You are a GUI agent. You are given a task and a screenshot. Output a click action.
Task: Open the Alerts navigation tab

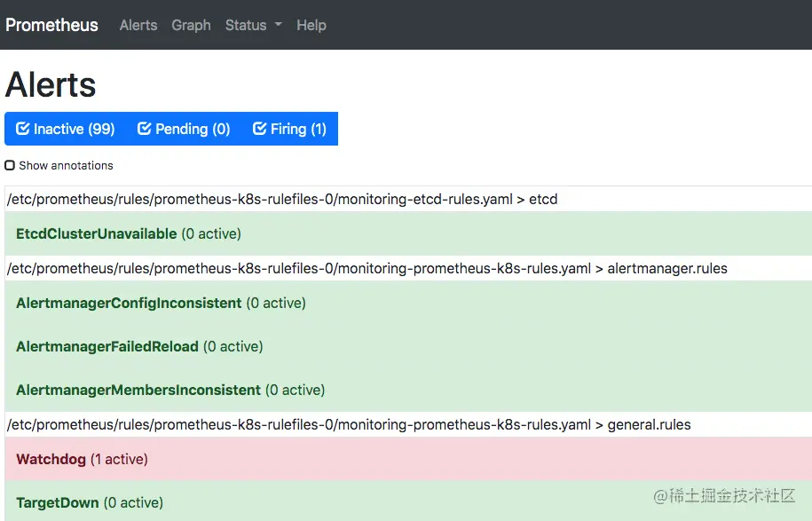[x=138, y=25]
